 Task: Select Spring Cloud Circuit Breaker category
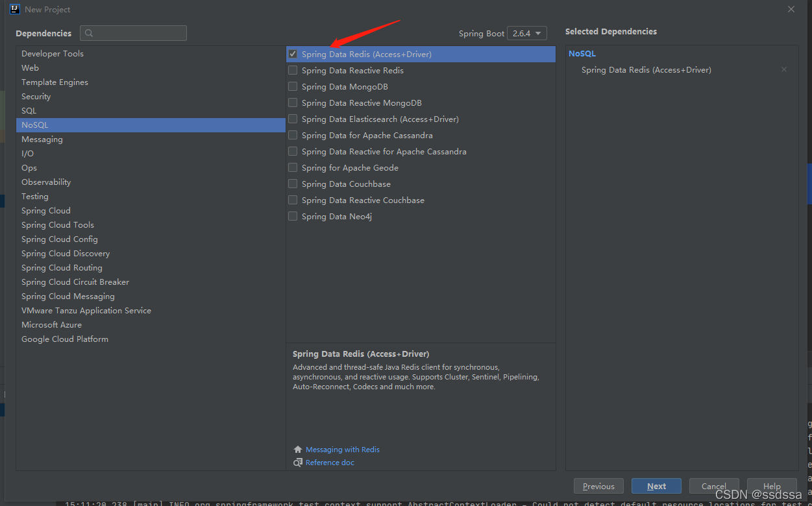[x=151, y=282]
